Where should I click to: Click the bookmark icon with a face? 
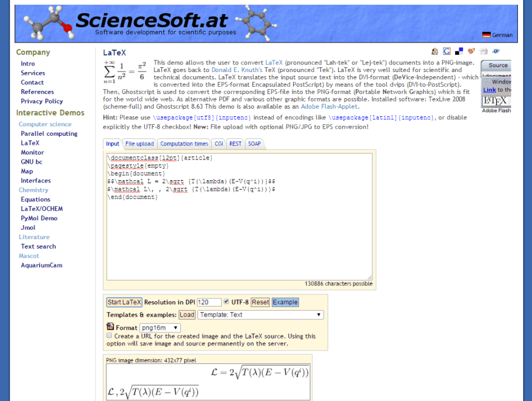434,51
